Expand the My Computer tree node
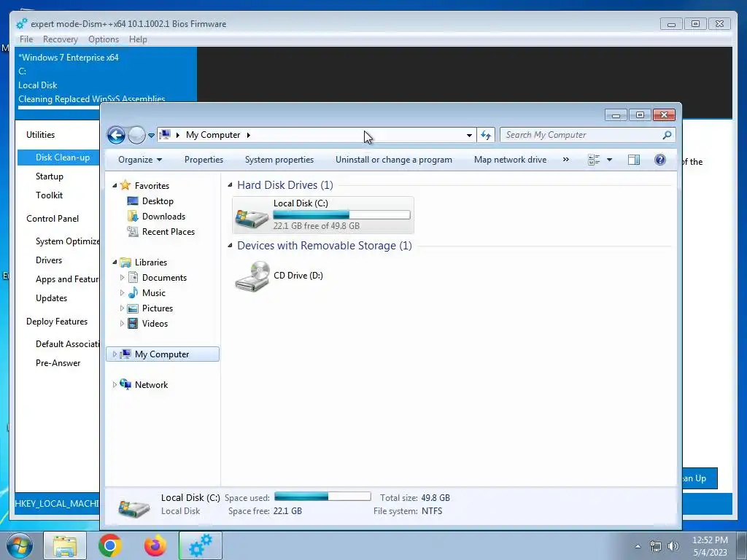747x560 pixels. click(115, 354)
